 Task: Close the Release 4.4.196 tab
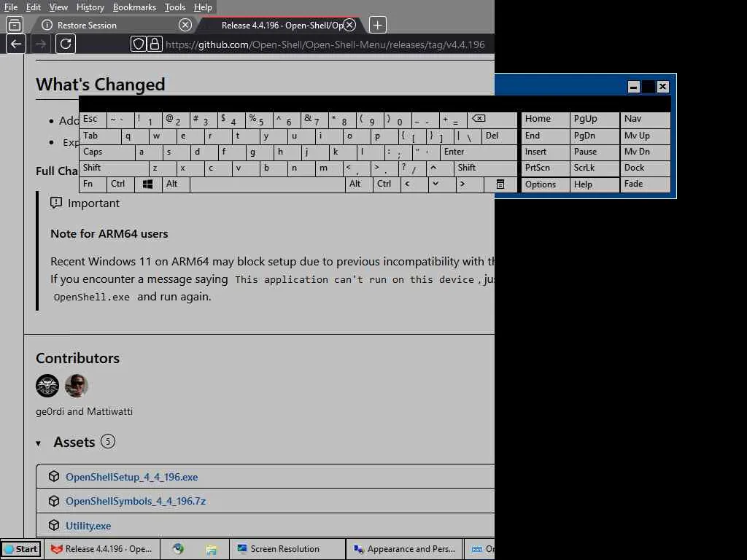tap(349, 25)
